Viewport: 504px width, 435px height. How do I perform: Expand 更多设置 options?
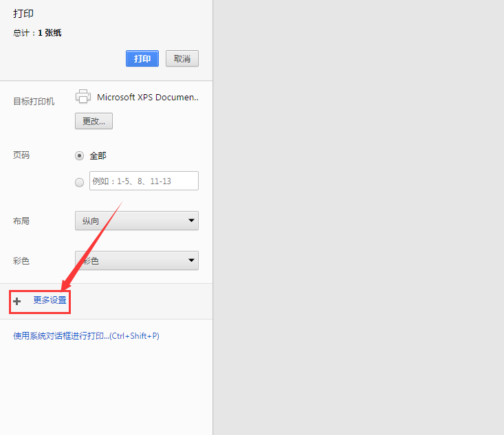(x=50, y=300)
